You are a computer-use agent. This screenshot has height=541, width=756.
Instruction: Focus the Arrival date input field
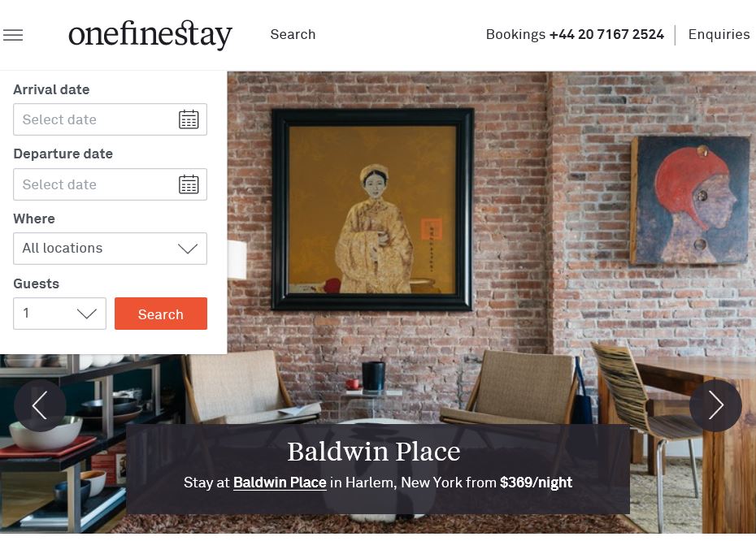pos(110,119)
